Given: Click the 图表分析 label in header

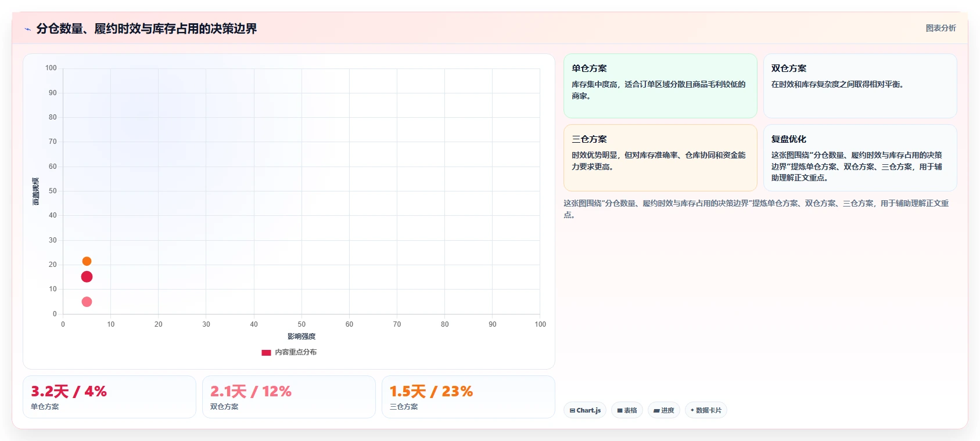Looking at the screenshot, I should click(940, 28).
